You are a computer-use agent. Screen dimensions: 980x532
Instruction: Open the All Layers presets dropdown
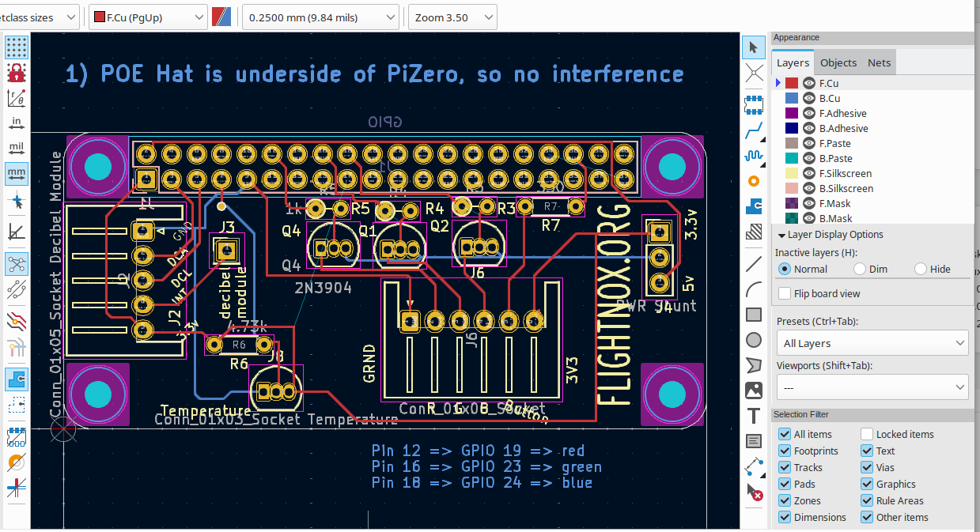click(x=872, y=343)
